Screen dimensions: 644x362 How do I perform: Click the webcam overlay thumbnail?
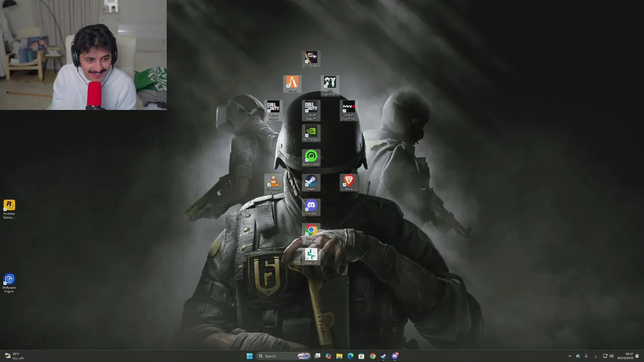[83, 55]
